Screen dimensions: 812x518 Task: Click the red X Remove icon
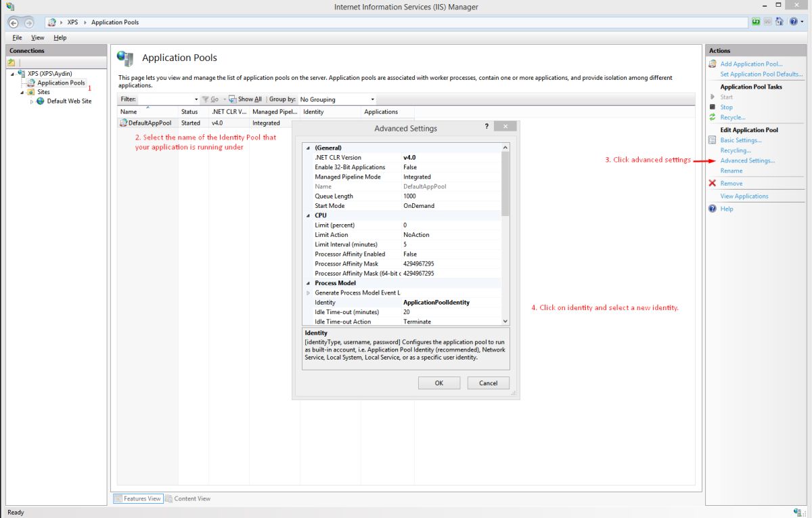(712, 183)
